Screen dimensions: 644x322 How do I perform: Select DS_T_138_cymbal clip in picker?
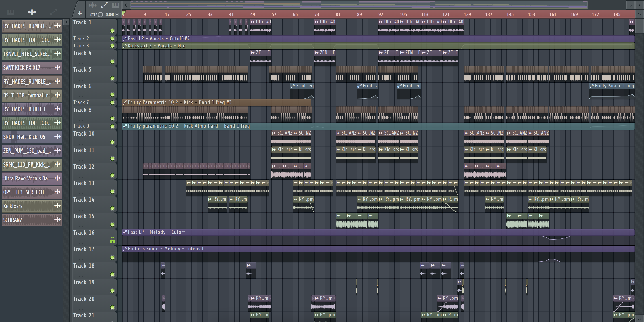(32, 95)
